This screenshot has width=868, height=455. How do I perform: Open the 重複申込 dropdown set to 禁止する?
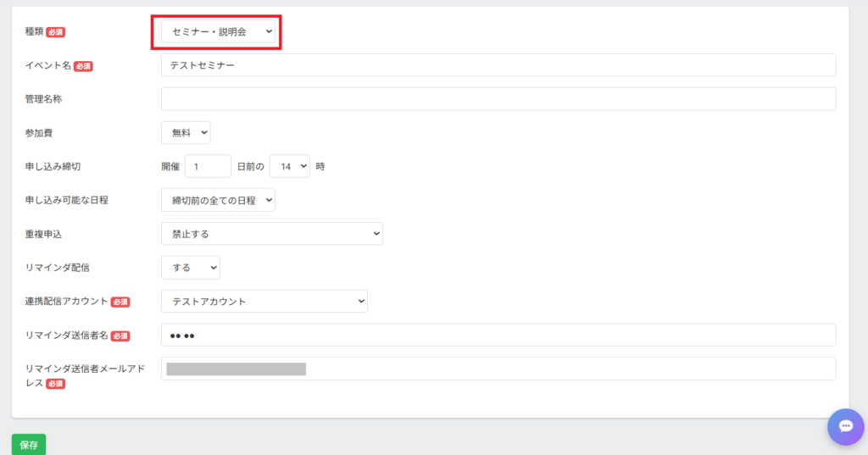coord(271,234)
